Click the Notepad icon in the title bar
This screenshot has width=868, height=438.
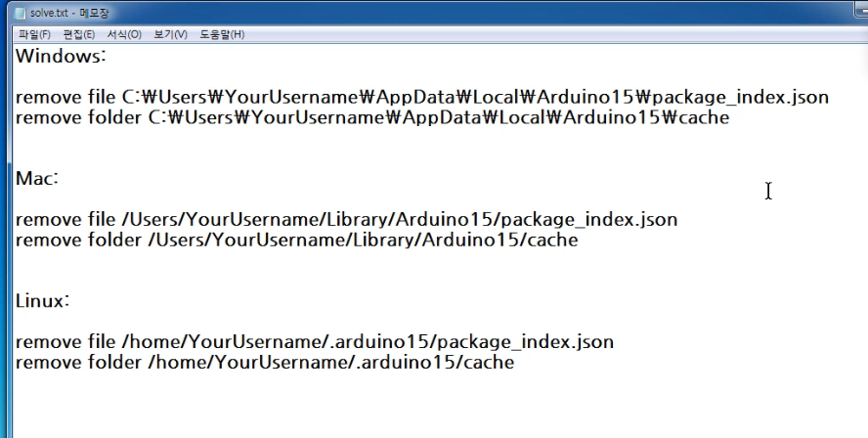tap(21, 13)
